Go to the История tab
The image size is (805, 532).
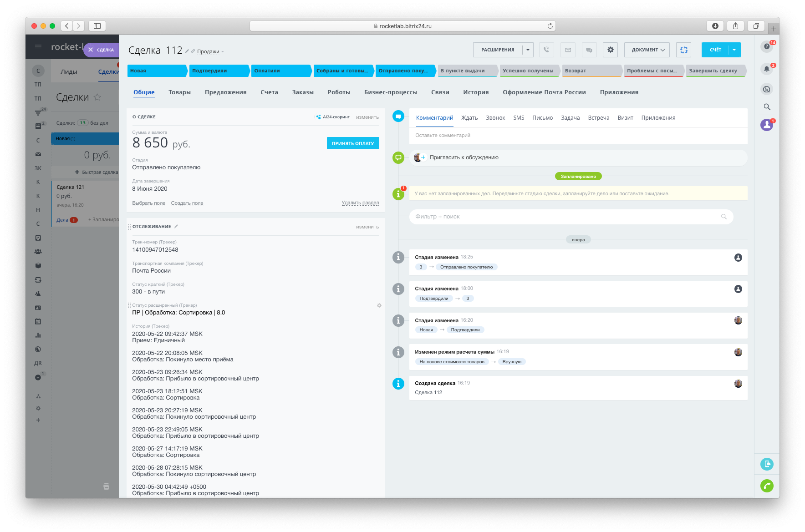click(x=476, y=92)
